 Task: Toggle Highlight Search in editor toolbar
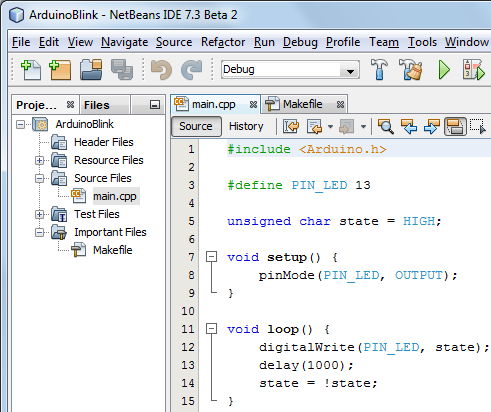coord(455,127)
